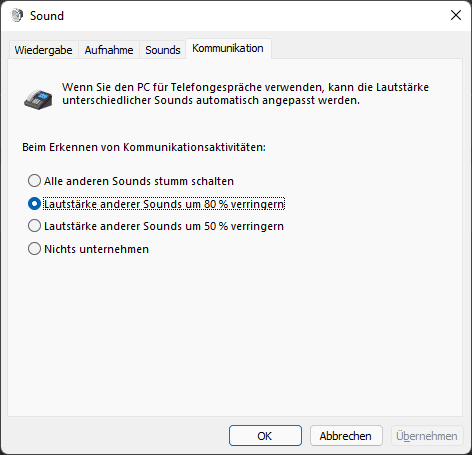
Task: Click blank area below the radio options
Action: [235, 333]
